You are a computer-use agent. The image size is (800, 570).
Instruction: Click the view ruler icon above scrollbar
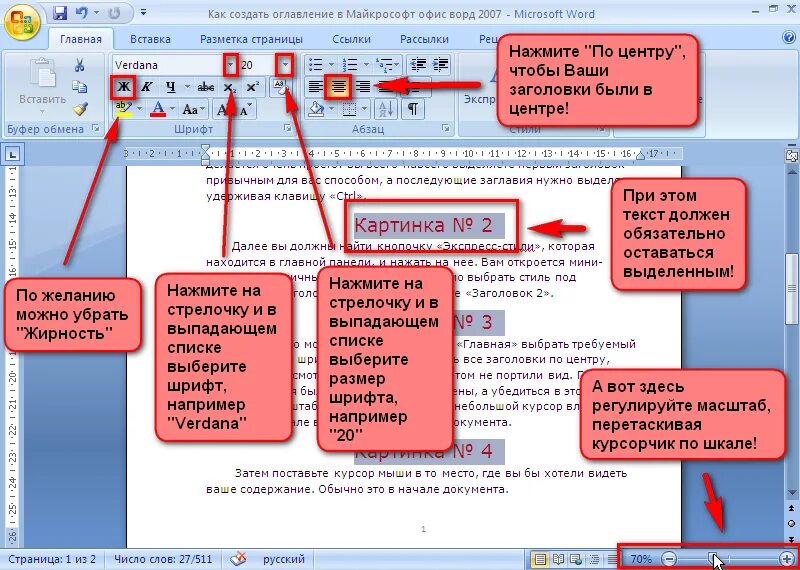(x=792, y=155)
